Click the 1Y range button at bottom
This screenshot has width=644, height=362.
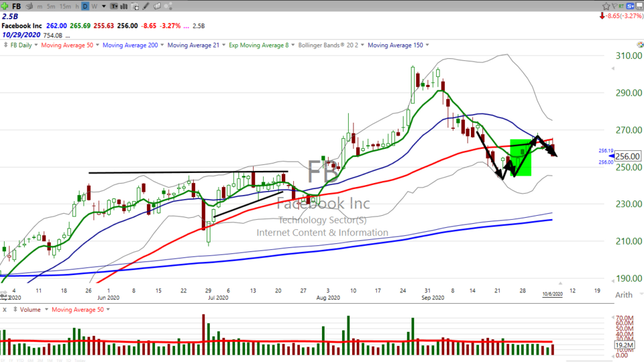click(11, 361)
